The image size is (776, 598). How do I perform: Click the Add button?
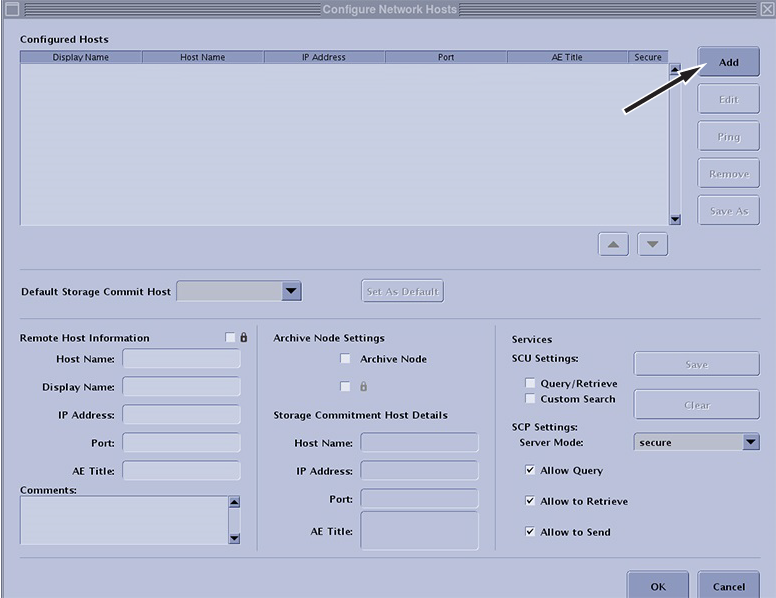coord(728,62)
